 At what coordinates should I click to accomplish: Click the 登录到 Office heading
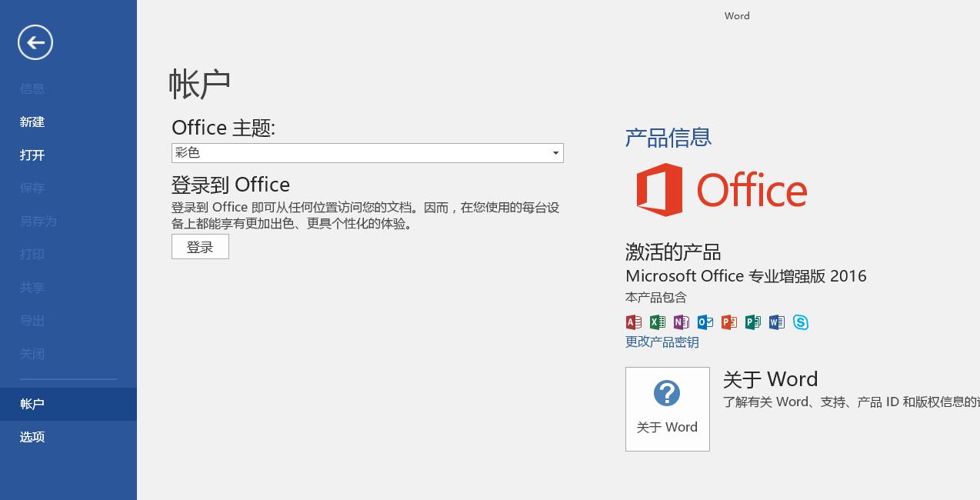[231, 185]
